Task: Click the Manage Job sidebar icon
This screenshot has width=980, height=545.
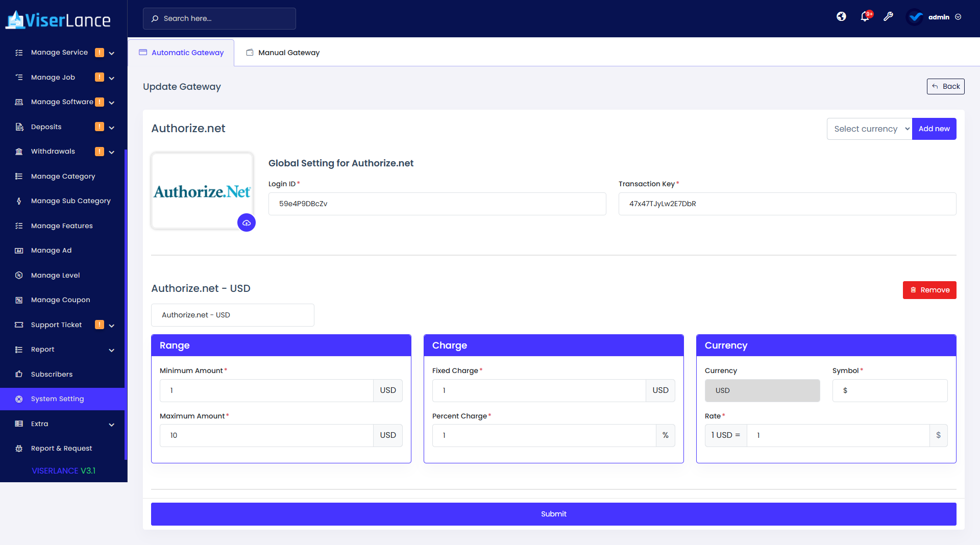Action: (x=19, y=78)
